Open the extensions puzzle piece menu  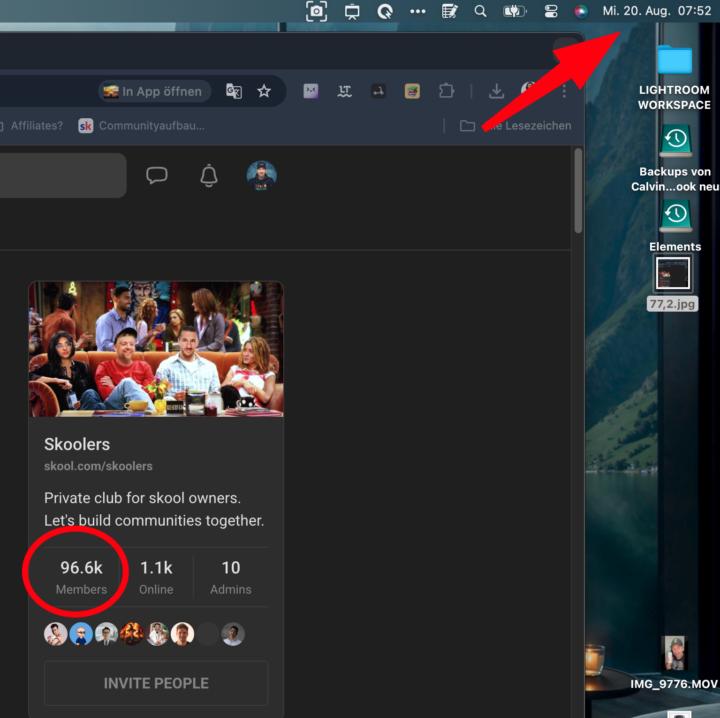pyautogui.click(x=446, y=91)
